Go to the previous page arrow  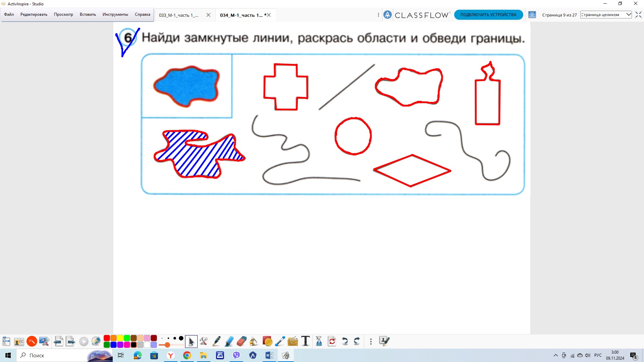tap(58, 341)
